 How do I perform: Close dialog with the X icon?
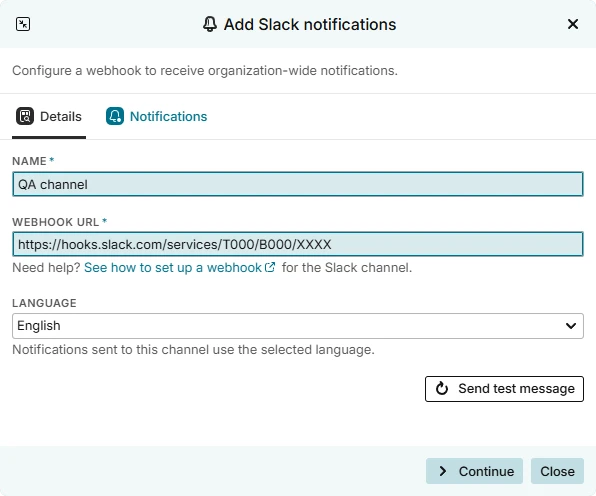coord(572,24)
